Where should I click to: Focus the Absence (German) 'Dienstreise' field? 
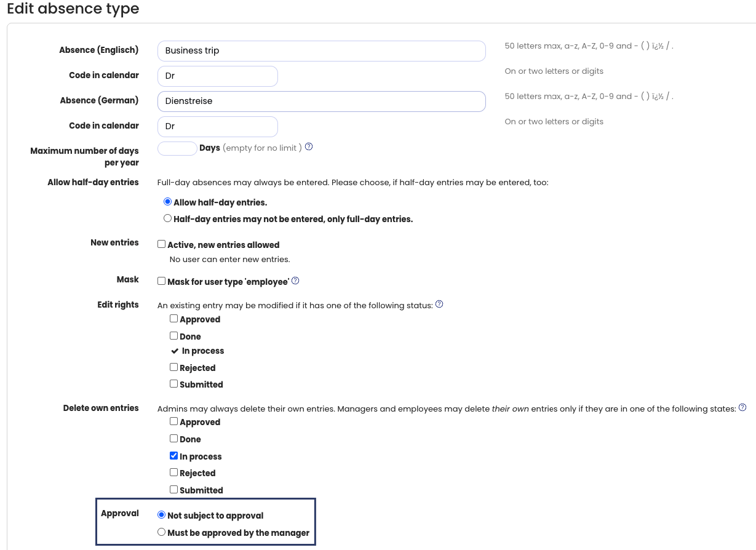321,102
